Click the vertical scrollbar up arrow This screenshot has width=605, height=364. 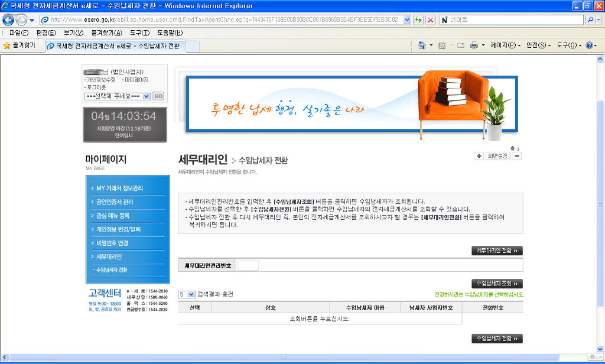click(x=600, y=59)
